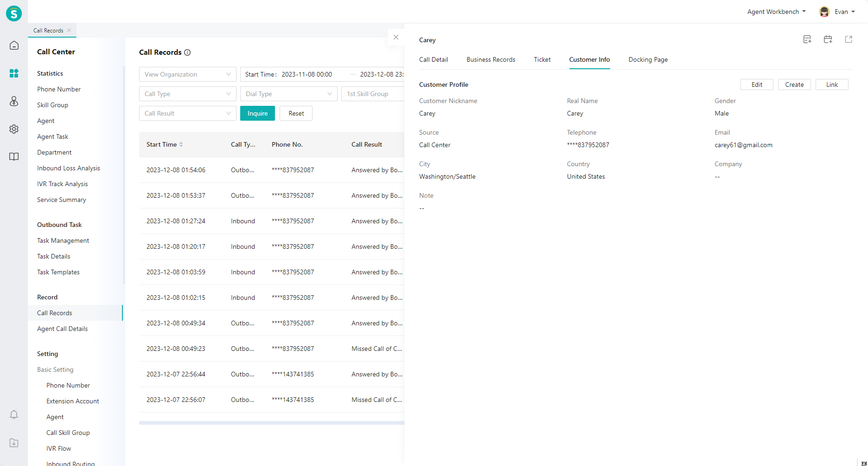Viewport: 868px width, 466px height.
Task: Open the knowledge book icon in left rail
Action: pyautogui.click(x=14, y=157)
